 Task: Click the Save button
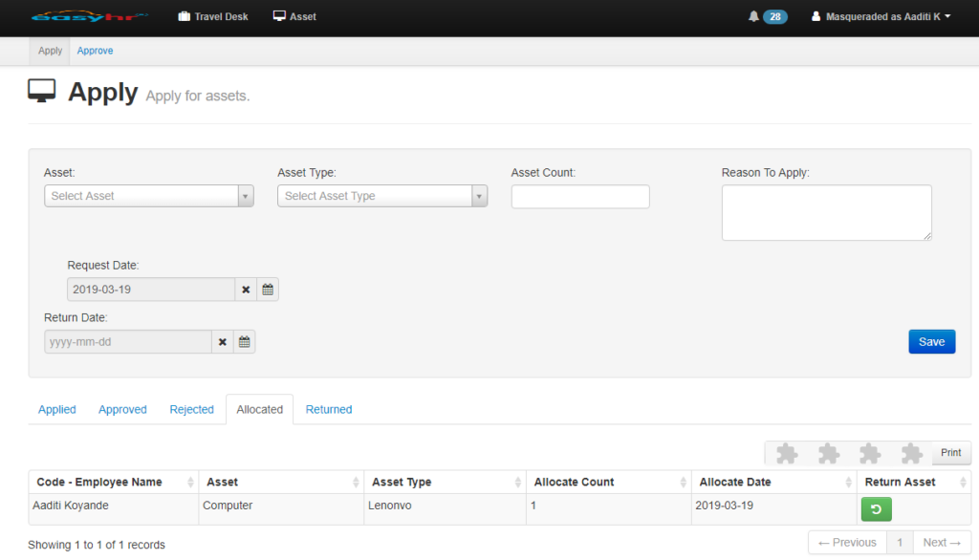[931, 341]
